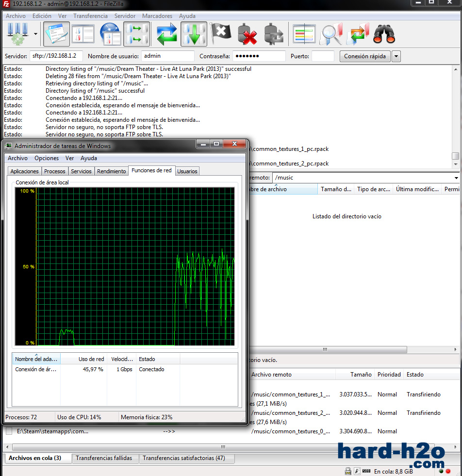Sort by Velocid... column header
Viewport: 462px width, 476px height.
click(x=121, y=359)
